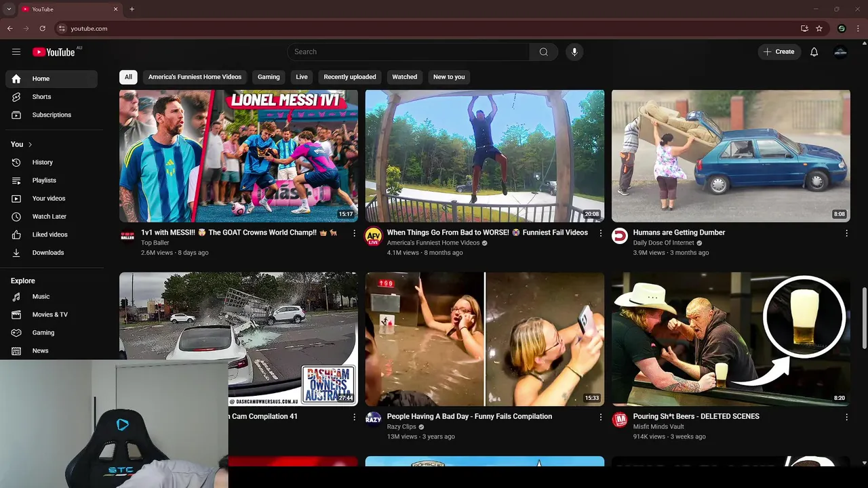Viewport: 868px width, 488px height.
Task: Open Subscriptions in the sidebar
Action: click(x=52, y=115)
